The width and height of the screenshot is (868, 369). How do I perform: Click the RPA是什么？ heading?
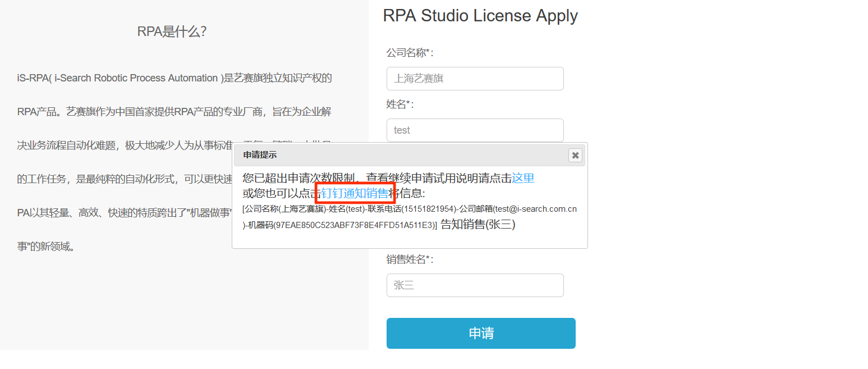[172, 32]
